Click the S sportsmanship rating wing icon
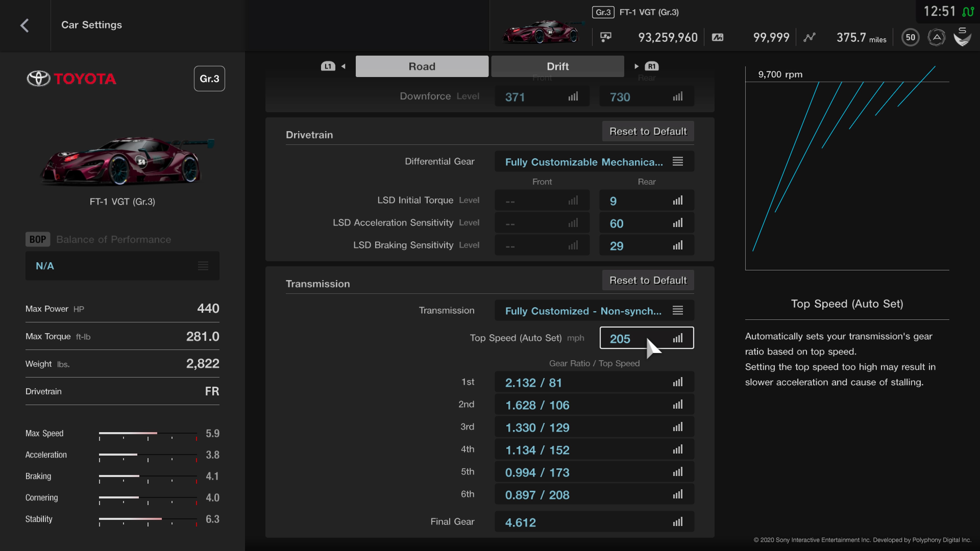This screenshot has height=551, width=980. (x=962, y=37)
